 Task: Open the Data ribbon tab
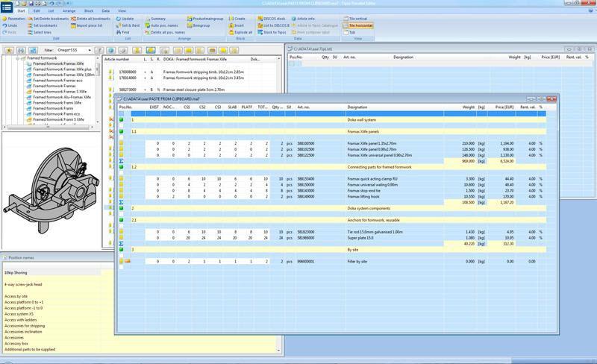[x=106, y=11]
